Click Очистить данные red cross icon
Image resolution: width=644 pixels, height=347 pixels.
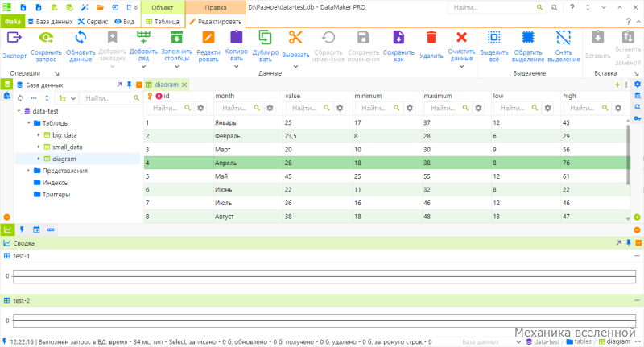pyautogui.click(x=461, y=37)
